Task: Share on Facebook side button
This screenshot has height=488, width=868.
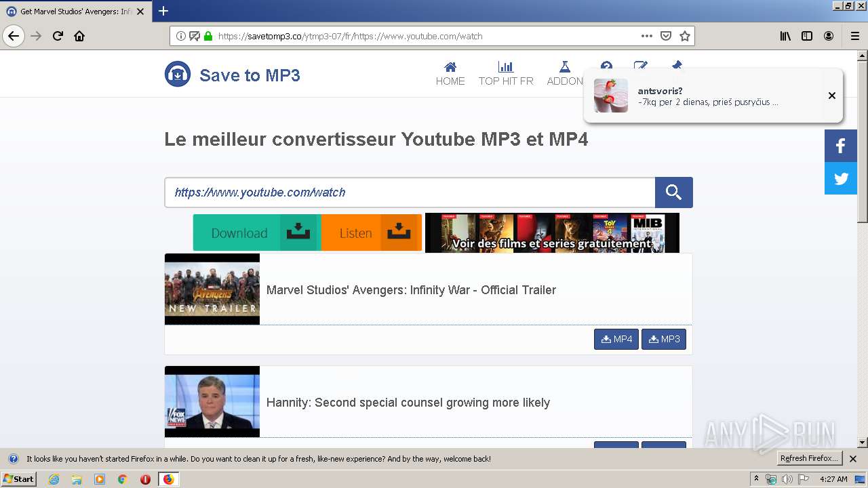Action: coord(841,146)
